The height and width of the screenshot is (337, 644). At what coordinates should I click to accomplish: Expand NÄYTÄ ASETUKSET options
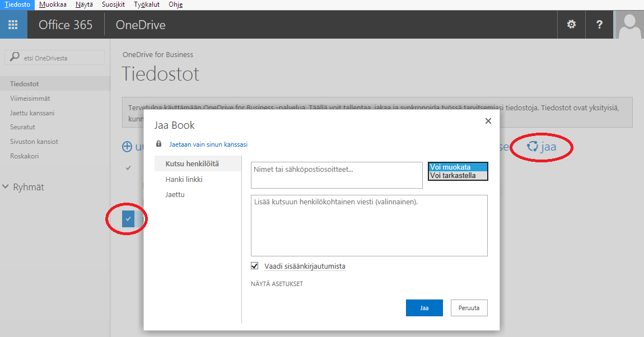pyautogui.click(x=277, y=284)
